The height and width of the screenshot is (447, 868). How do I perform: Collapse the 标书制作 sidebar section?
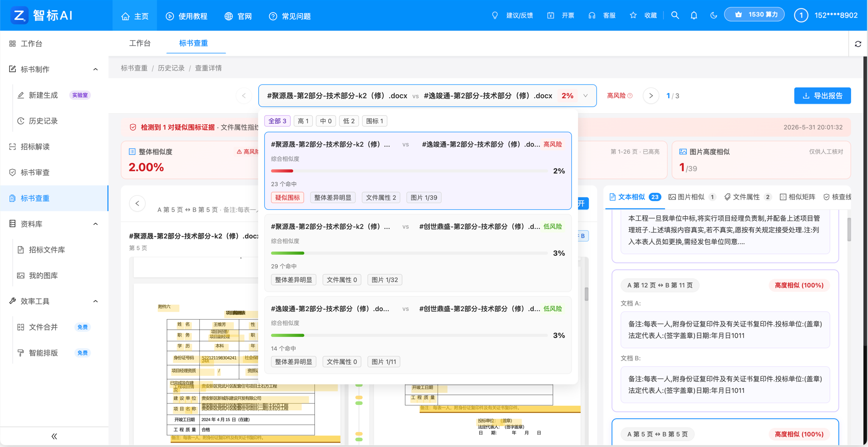pos(96,69)
